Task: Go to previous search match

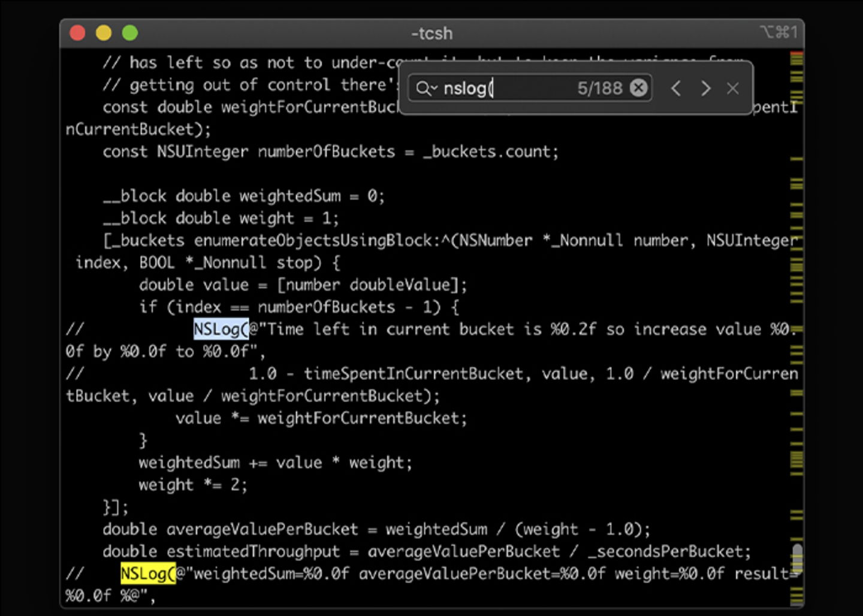Action: [676, 89]
